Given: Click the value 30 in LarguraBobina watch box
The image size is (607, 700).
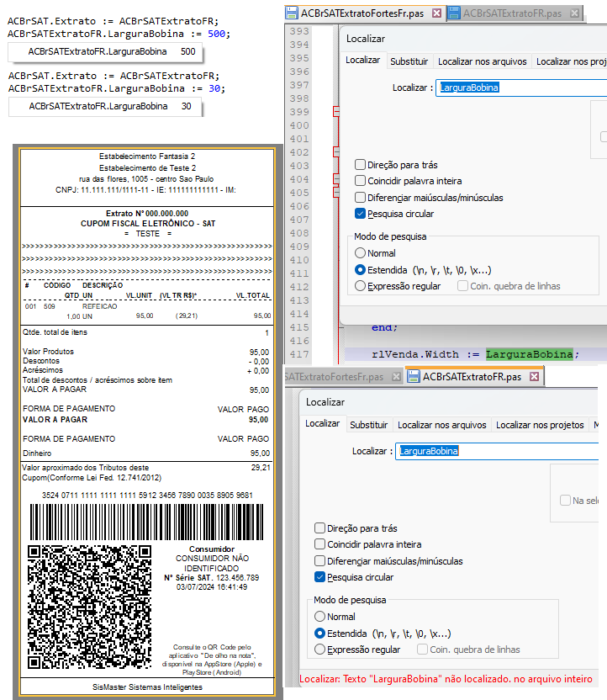Looking at the screenshot, I should 186,106.
